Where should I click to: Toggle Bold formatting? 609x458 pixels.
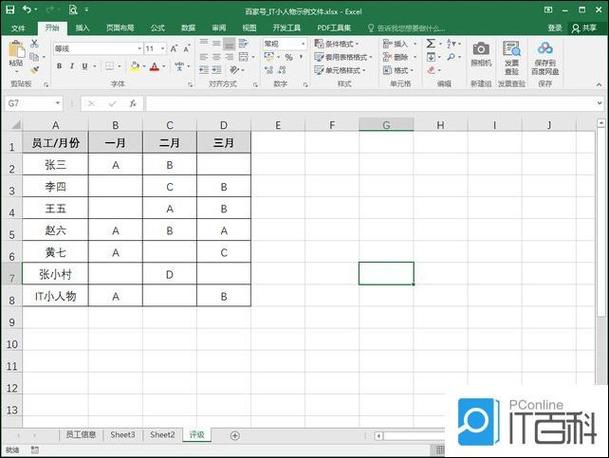click(59, 66)
